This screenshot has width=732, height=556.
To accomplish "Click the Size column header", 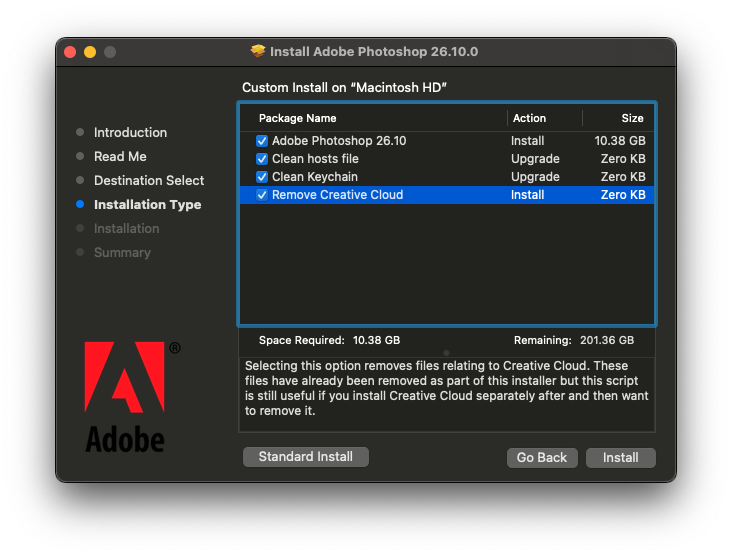I will click(x=632, y=118).
